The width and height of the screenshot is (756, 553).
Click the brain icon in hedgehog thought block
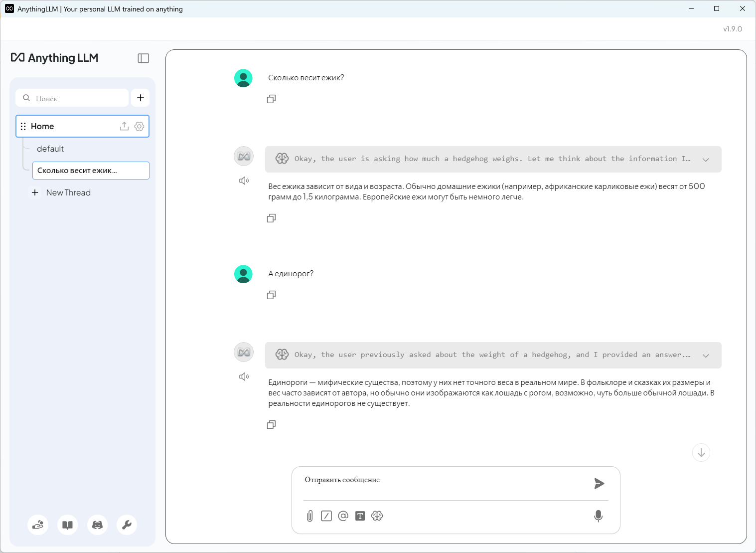pyautogui.click(x=282, y=159)
